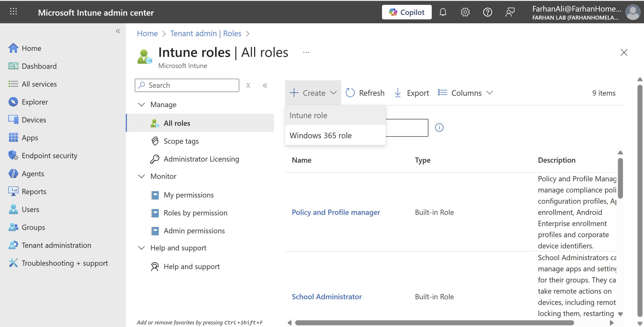Click the horizontal scrollbar of roles table
This screenshot has width=644, height=327.
pyautogui.click(x=434, y=323)
